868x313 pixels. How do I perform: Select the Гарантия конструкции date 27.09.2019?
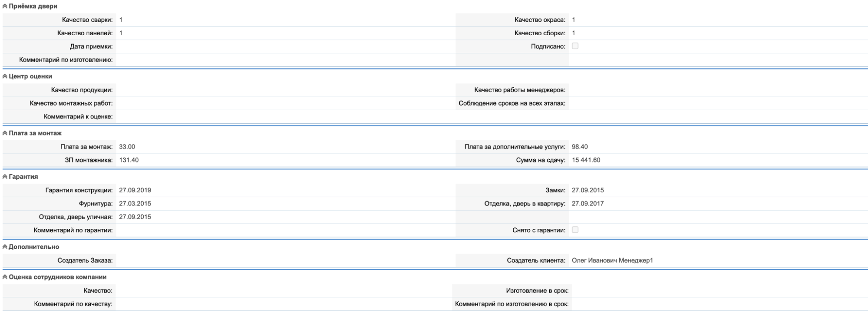coord(135,190)
